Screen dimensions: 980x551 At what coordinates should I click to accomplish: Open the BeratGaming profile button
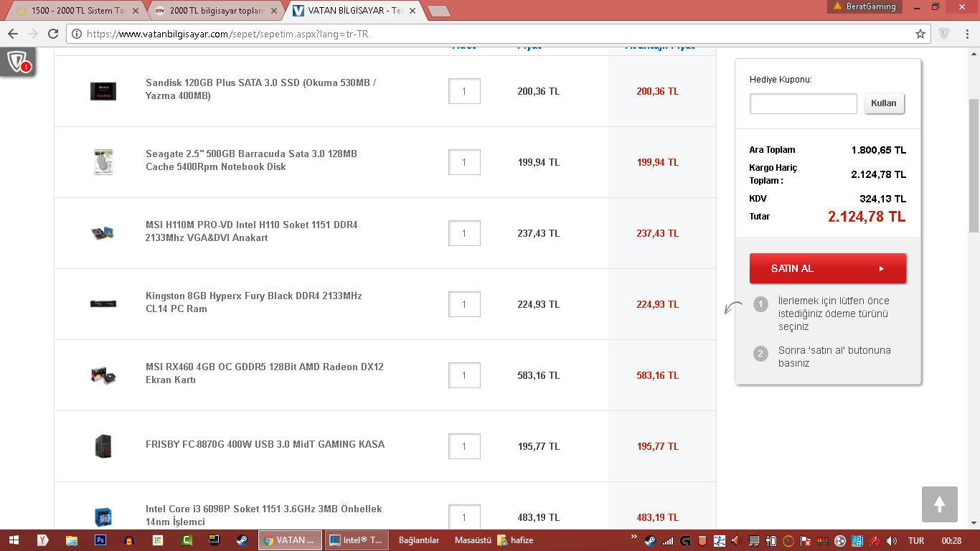(864, 6)
